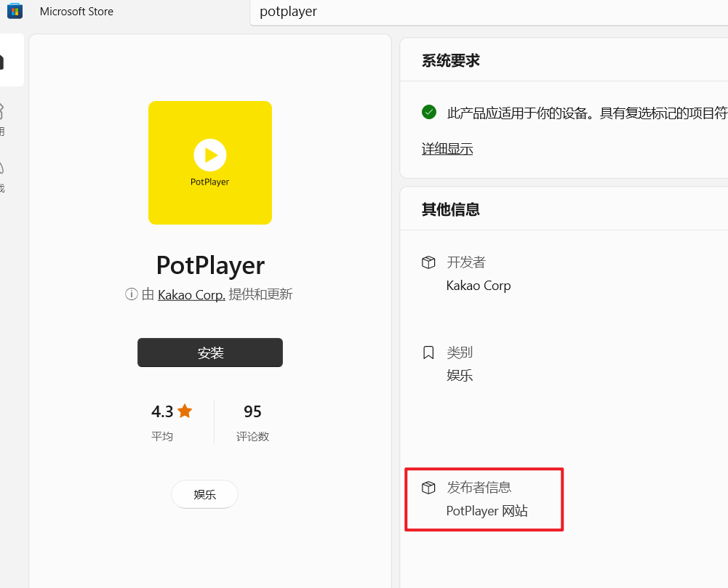
Task: Click the info icon before Kakao Corp.
Action: 132,294
